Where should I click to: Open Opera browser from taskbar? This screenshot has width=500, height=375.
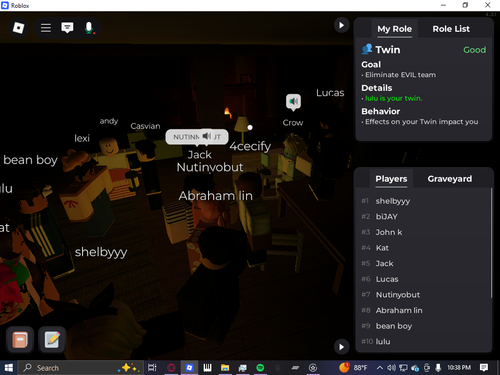coord(171,368)
